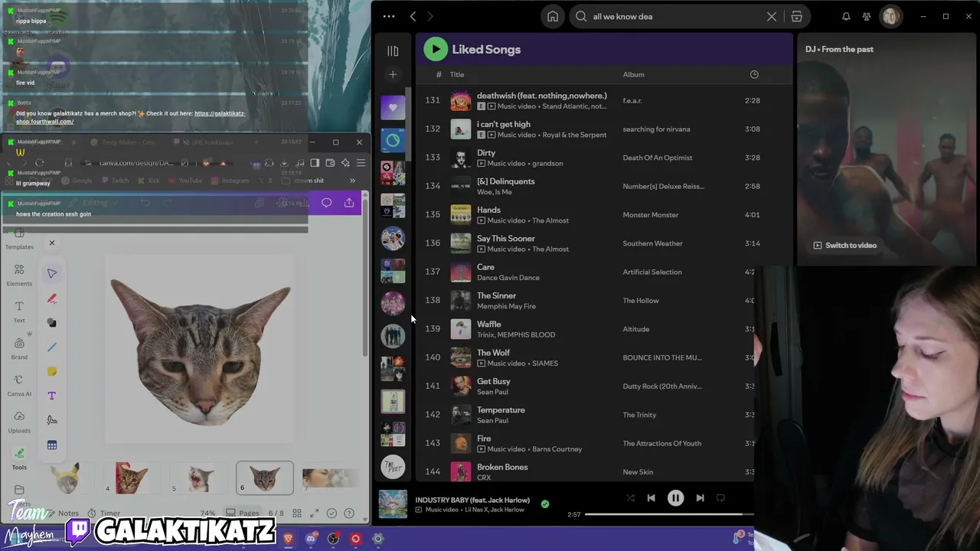This screenshot has width=980, height=551.
Task: Open Canva grid view icon
Action: tap(297, 514)
